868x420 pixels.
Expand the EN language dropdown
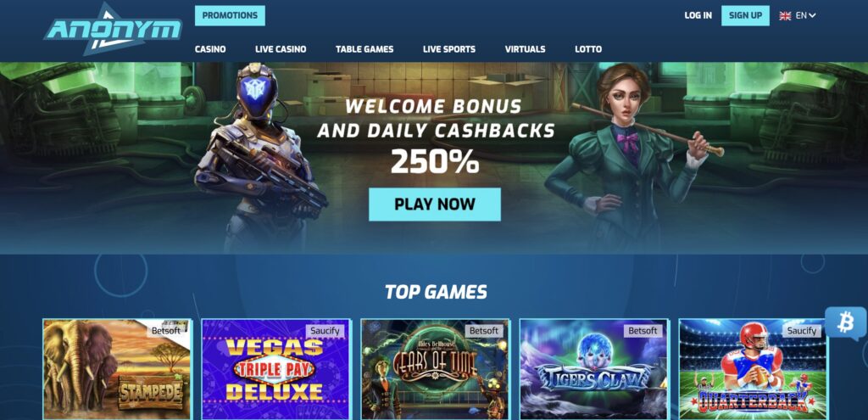point(806,15)
